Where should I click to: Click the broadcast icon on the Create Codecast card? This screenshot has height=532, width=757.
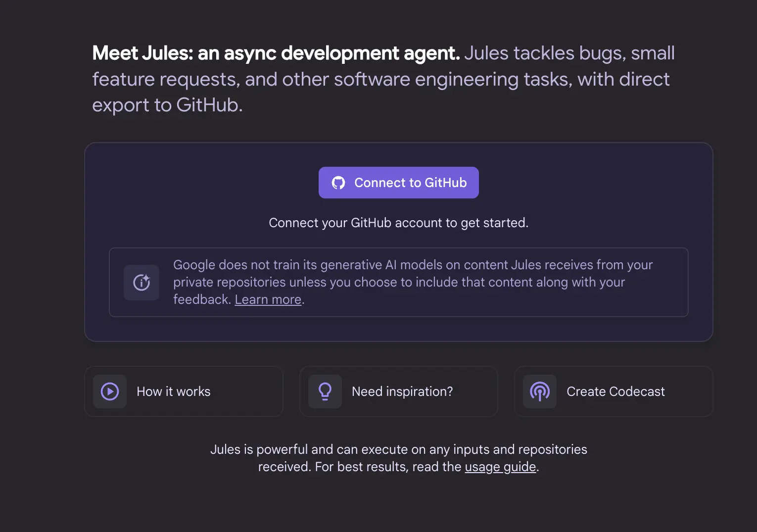pos(540,391)
